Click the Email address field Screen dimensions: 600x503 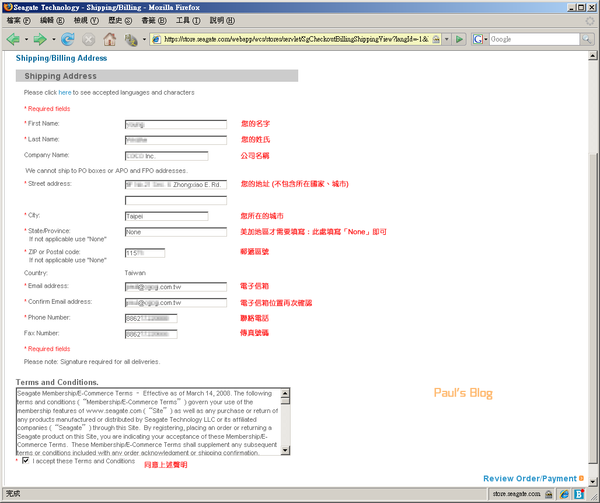176,287
